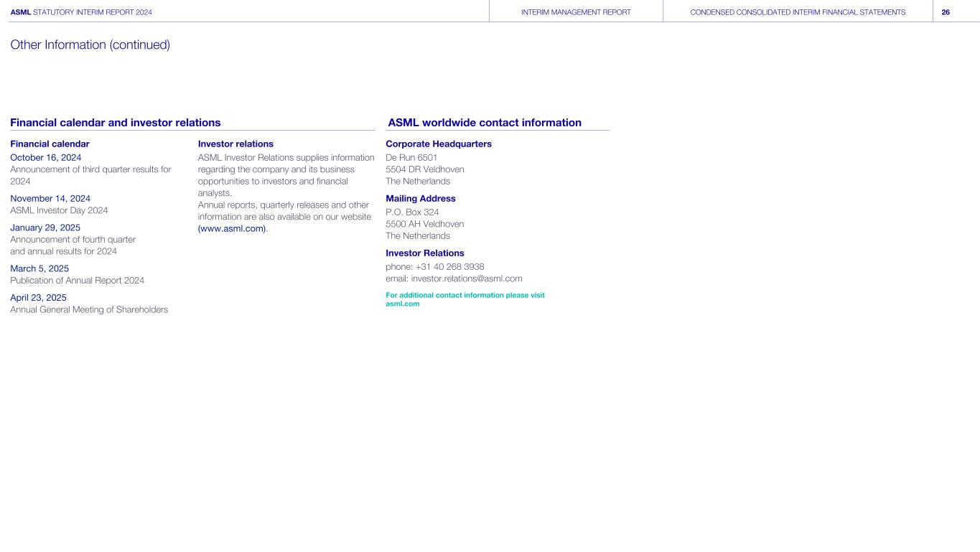The height and width of the screenshot is (552, 980).
Task: Click the De Run 6501 address line
Action: click(x=411, y=157)
